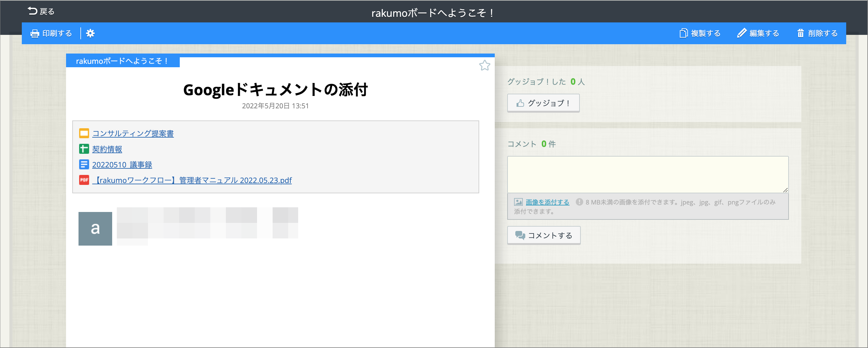This screenshot has width=868, height=348.
Task: Click the red PDF icon beside the manual
Action: tap(84, 180)
